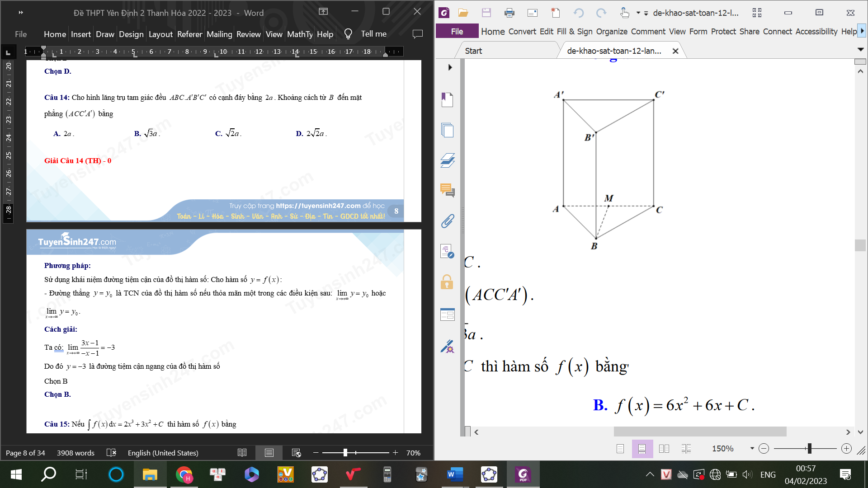Click the Save icon in PDF toolbar
This screenshot has height=488, width=868.
(486, 13)
